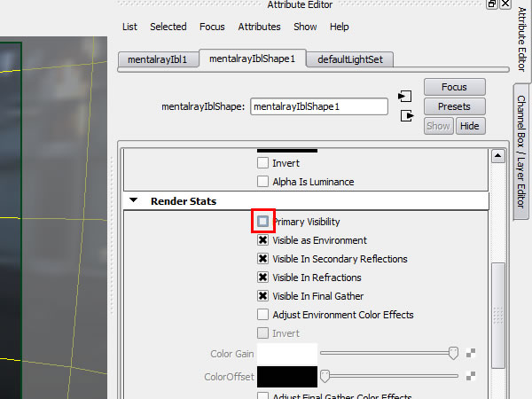This screenshot has width=532, height=399.
Task: Click the output connection arrow icon
Action: pos(407,115)
